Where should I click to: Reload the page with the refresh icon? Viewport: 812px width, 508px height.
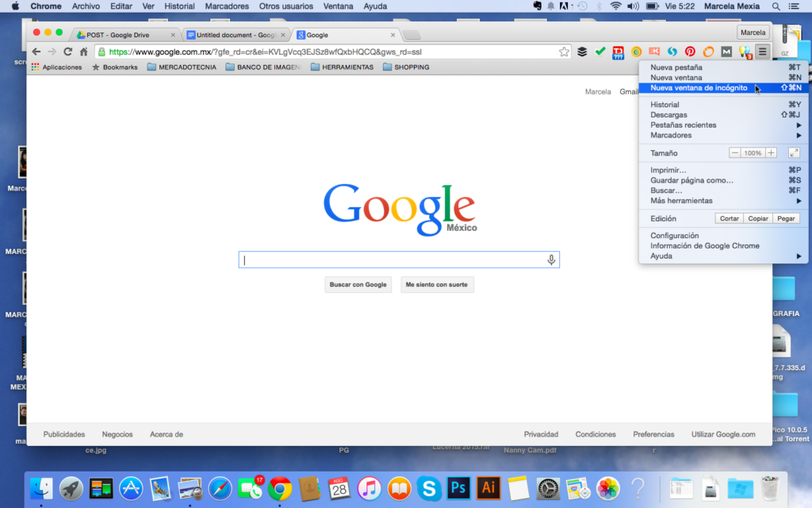point(68,52)
